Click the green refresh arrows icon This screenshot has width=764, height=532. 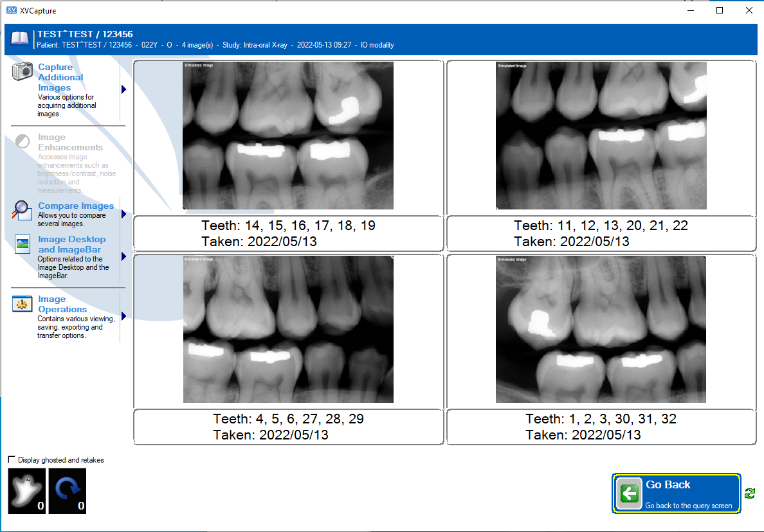750,493
